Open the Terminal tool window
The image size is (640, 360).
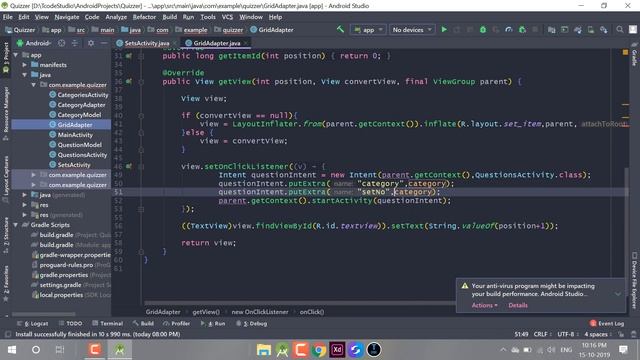[x=108, y=323]
